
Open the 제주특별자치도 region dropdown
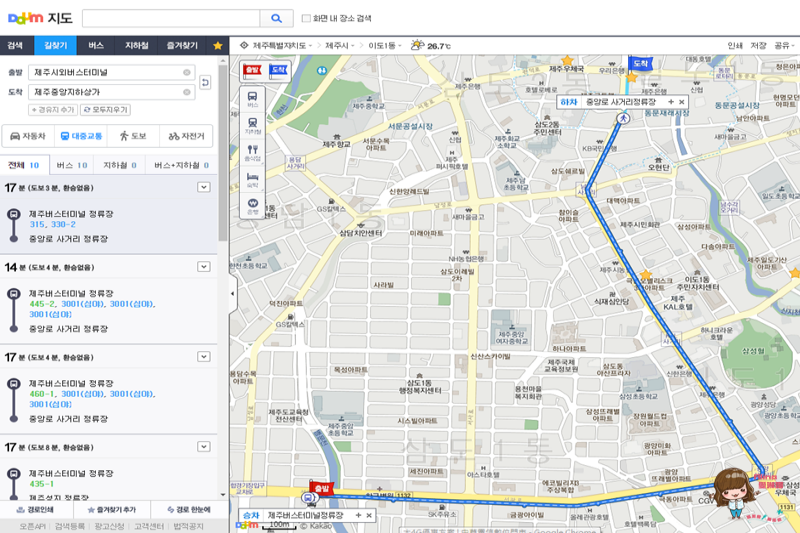coord(282,45)
